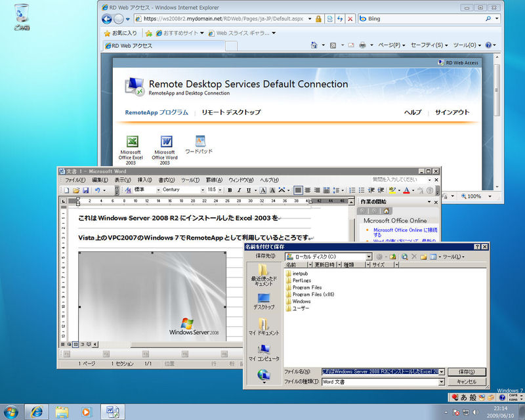Image resolution: width=525 pixels, height=420 pixels.
Task: Apply the yellow highlight color in Word
Action: [392, 190]
